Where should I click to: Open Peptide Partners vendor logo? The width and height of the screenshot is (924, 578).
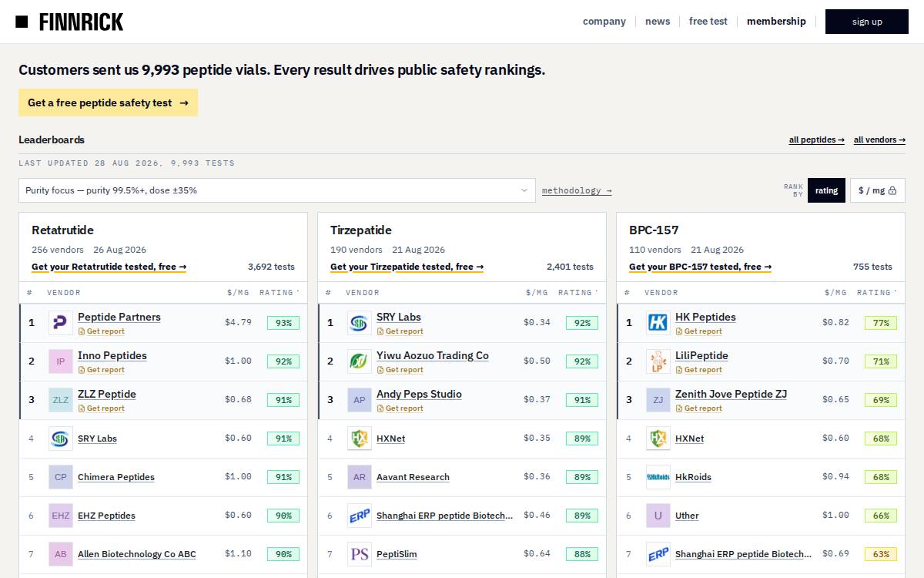coord(61,323)
